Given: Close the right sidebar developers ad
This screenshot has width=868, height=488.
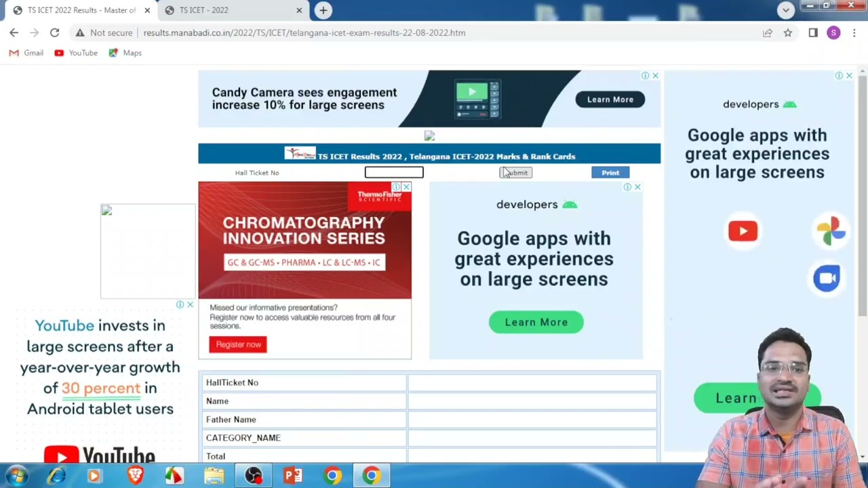Looking at the screenshot, I should [848, 75].
